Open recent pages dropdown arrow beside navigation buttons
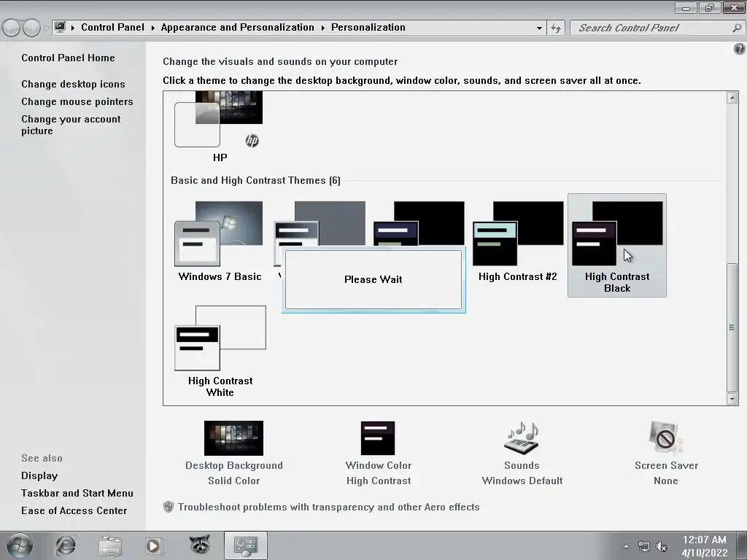 coord(46,28)
